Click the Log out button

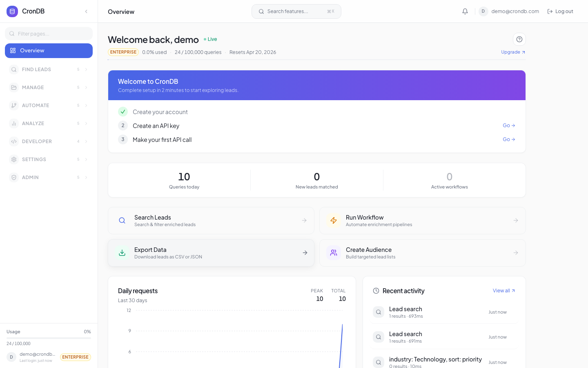pos(560,11)
